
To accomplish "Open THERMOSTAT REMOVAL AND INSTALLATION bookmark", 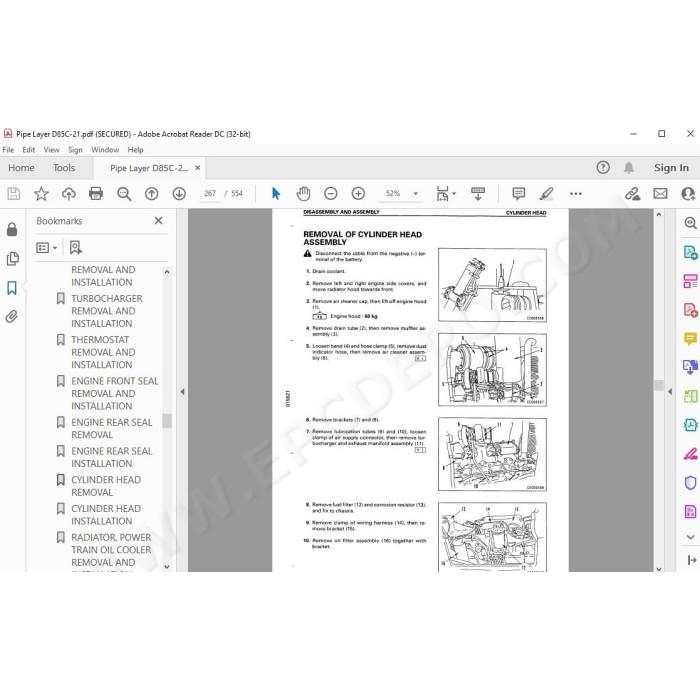I will [103, 352].
